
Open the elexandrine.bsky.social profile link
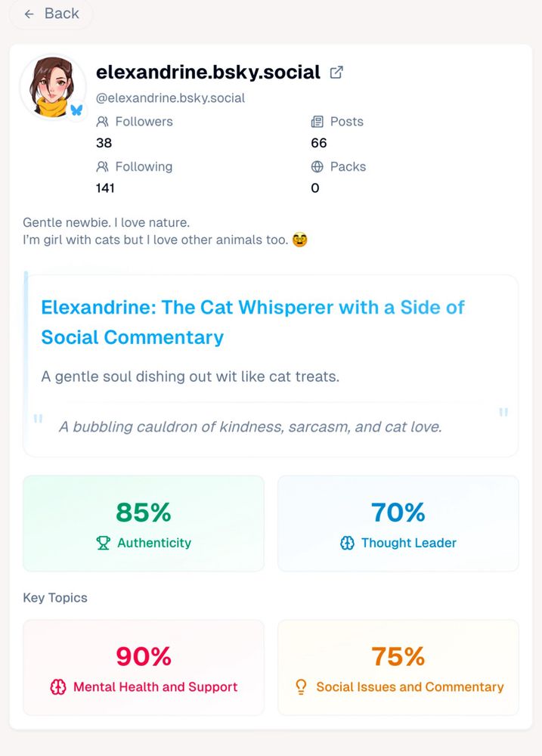207,72
